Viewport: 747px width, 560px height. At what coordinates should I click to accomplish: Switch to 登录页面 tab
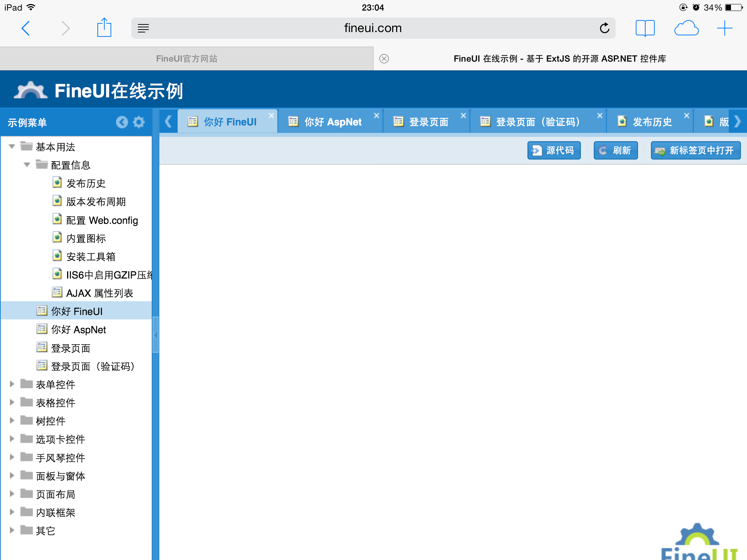click(x=426, y=121)
